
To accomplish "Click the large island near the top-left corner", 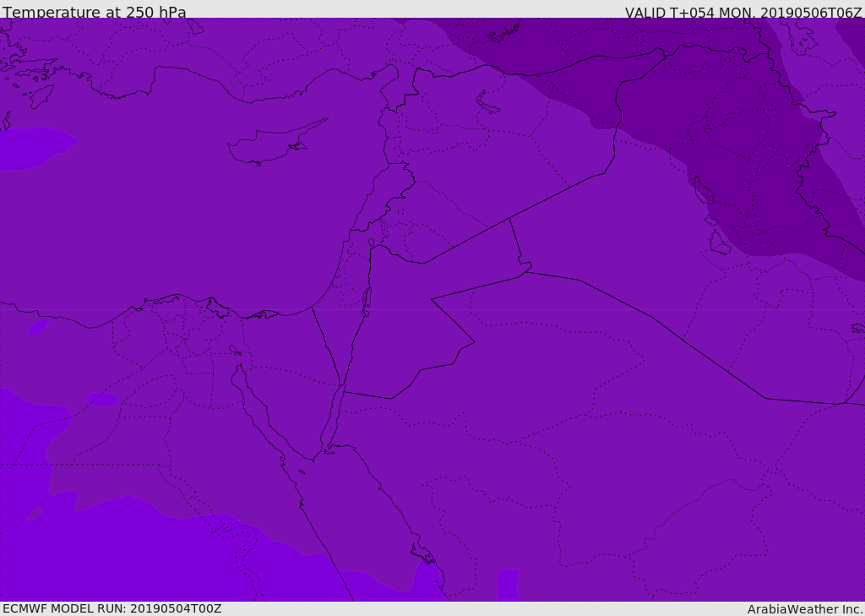I will coord(41,95).
